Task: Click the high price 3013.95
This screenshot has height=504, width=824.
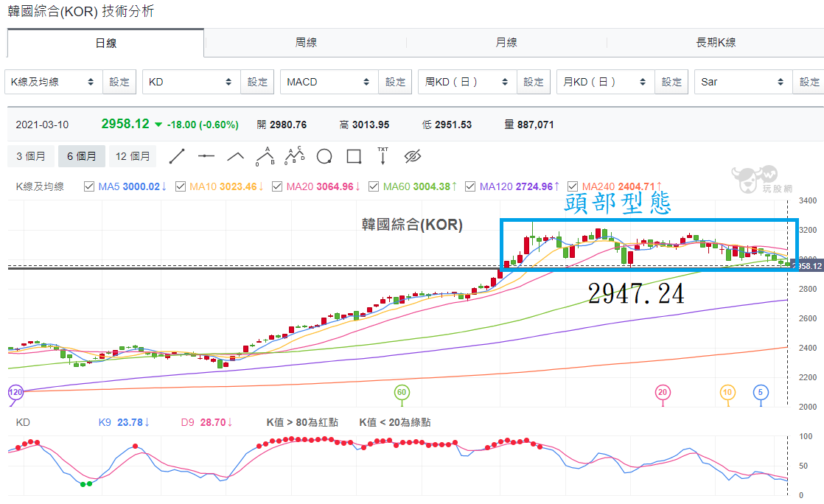Action: tap(371, 125)
